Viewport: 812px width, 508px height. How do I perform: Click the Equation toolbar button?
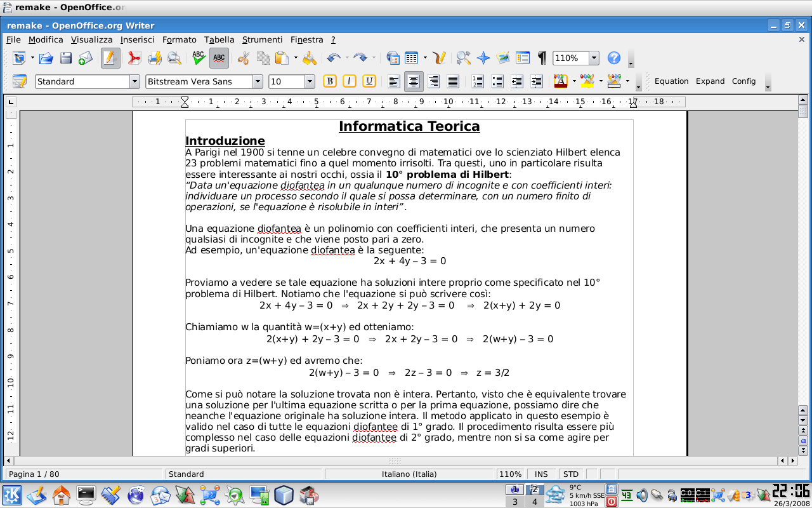[671, 81]
